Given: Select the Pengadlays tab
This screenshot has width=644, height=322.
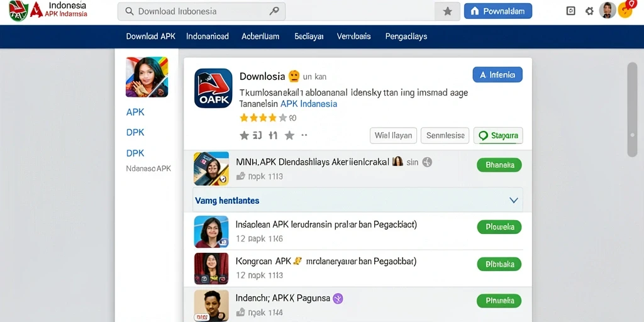Looking at the screenshot, I should (x=406, y=36).
